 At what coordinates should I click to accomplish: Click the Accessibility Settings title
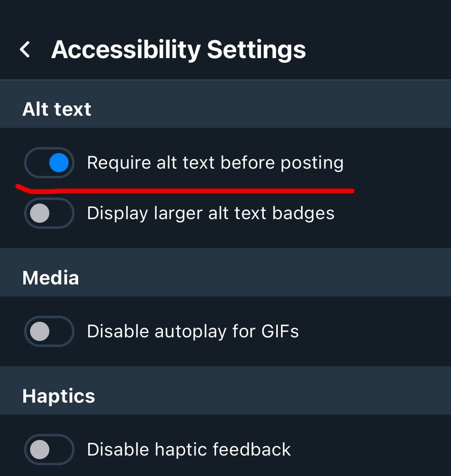point(180,49)
